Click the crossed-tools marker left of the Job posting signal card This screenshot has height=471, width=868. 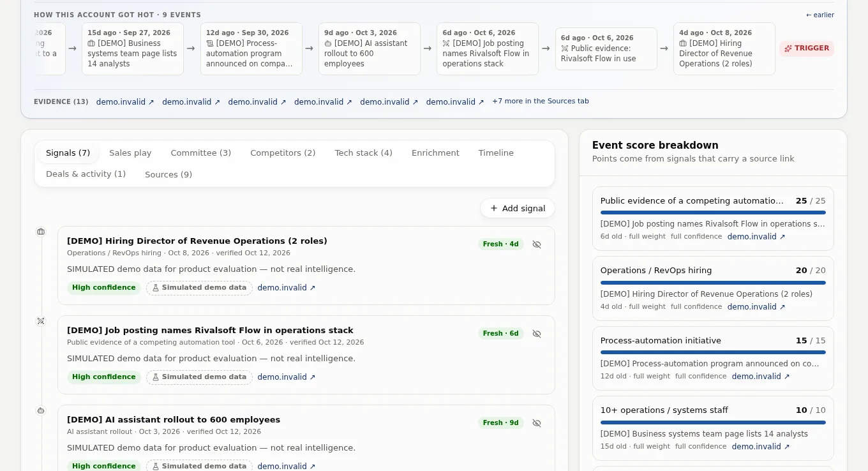point(41,321)
